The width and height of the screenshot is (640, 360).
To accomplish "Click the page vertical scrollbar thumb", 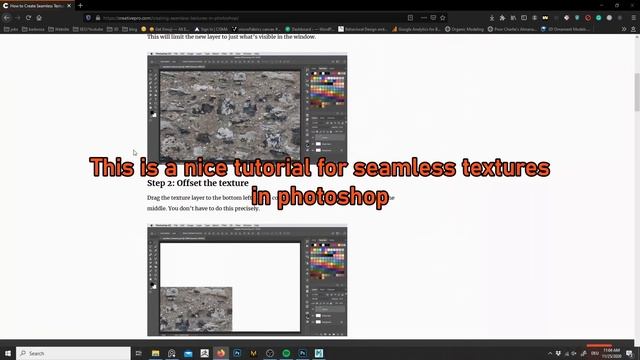I will point(637,92).
